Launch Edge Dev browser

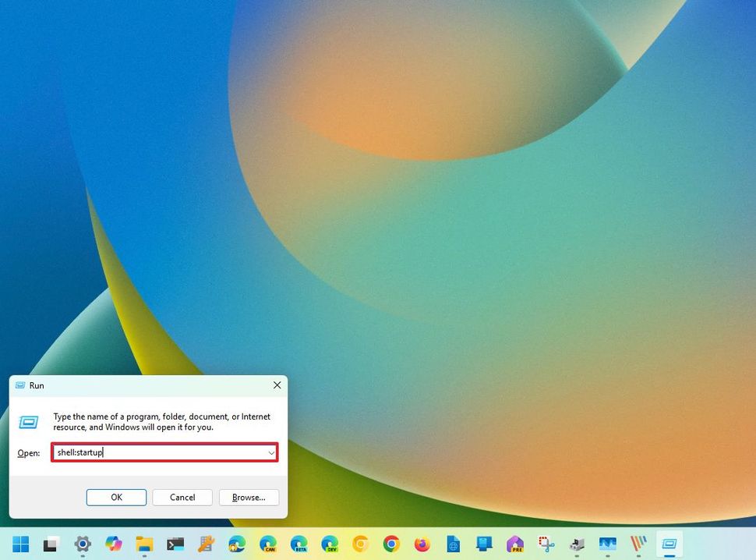coord(329,544)
